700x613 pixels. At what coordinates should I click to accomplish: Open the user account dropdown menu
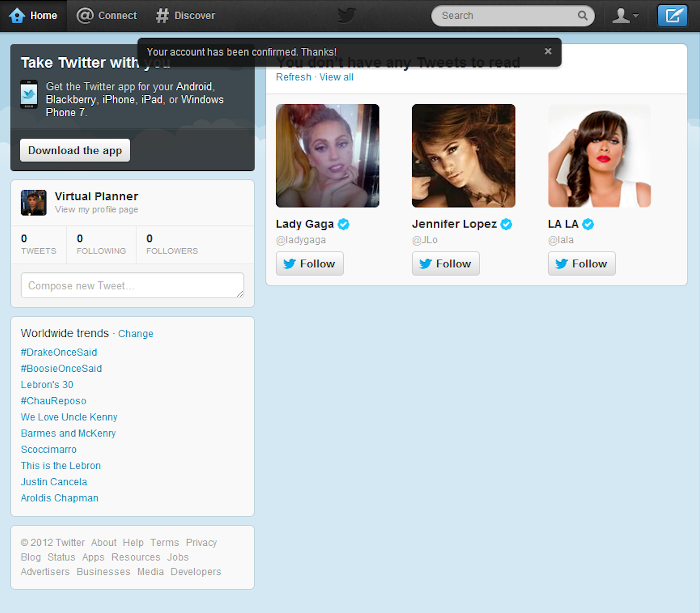click(625, 15)
